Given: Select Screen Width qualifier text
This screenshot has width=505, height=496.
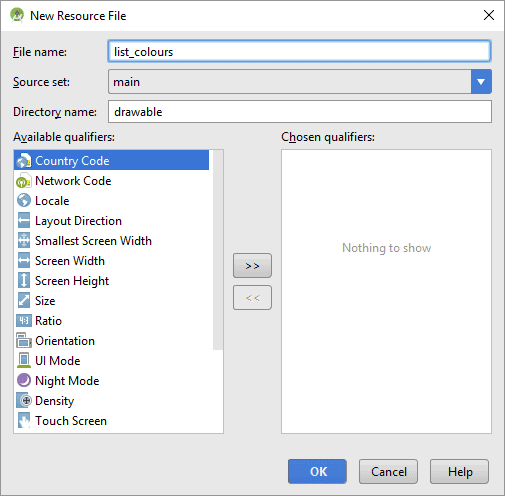Looking at the screenshot, I should click(70, 261).
